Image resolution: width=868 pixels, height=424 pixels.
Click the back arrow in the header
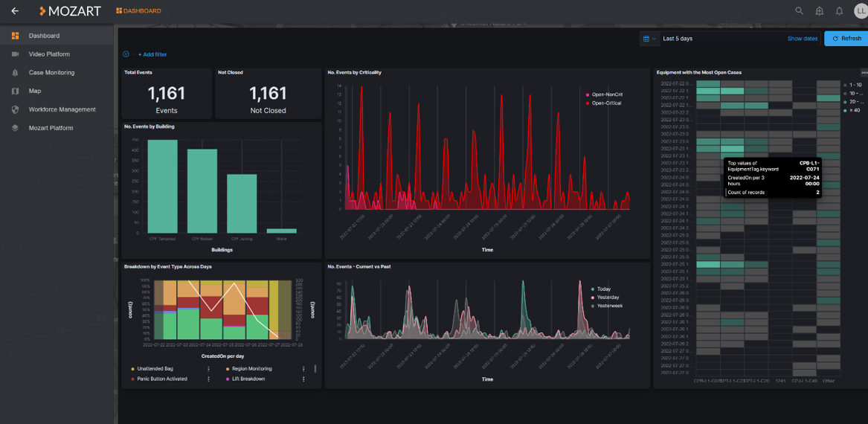15,11
